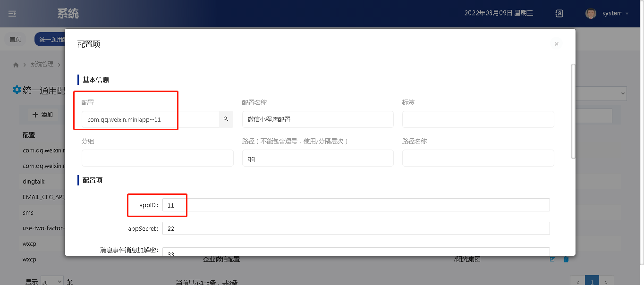Open the page size dropdown showing 20
The height and width of the screenshot is (285, 644).
[52, 282]
